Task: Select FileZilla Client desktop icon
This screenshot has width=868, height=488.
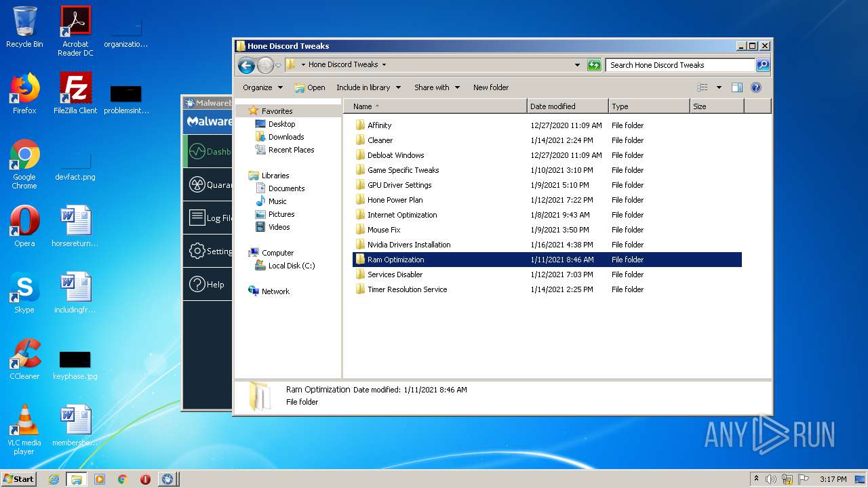Action: pyautogui.click(x=75, y=93)
